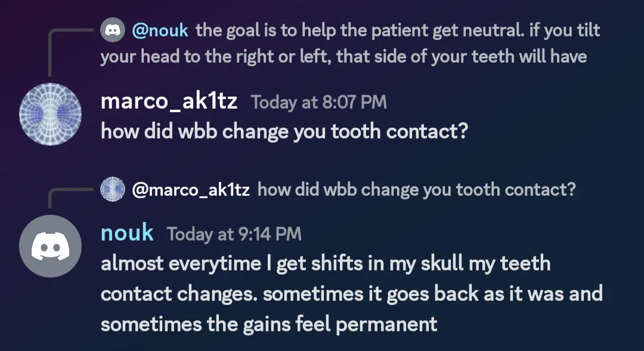Click small Discord avatar beside @nouk reply
The image size is (644, 351).
pyautogui.click(x=113, y=30)
